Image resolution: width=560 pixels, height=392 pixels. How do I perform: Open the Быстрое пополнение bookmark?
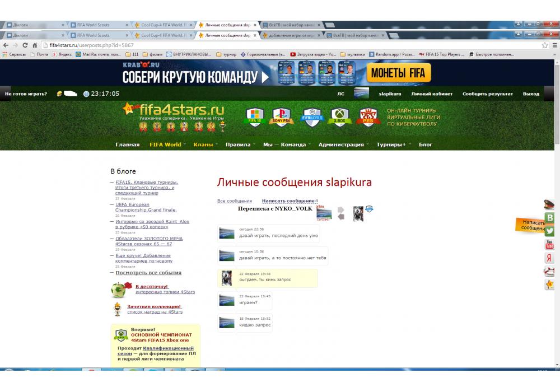tap(492, 55)
